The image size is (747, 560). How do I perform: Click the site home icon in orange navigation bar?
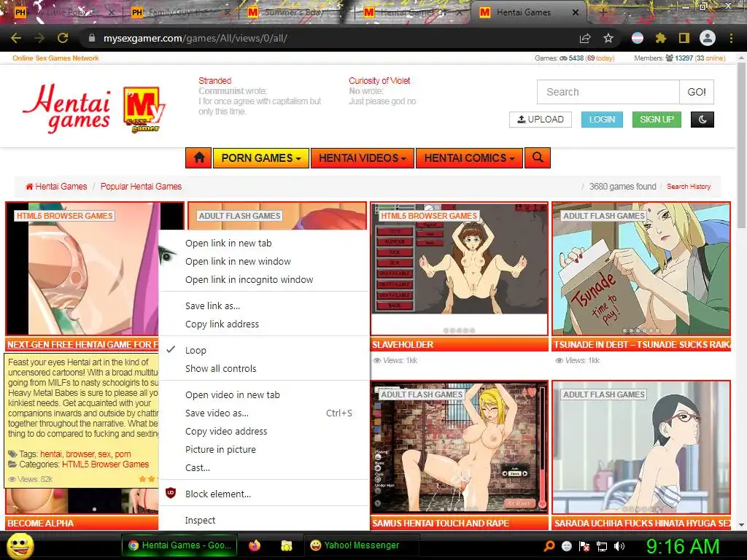tap(199, 157)
